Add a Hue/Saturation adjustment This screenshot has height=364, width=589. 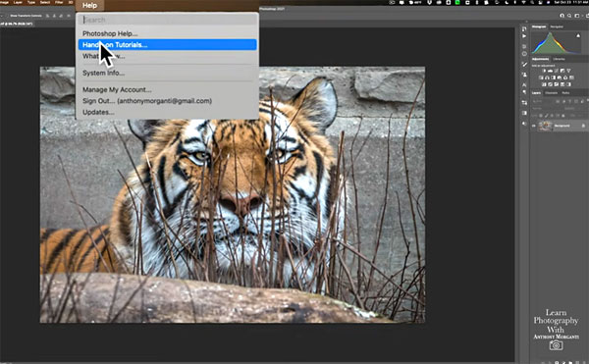click(541, 78)
